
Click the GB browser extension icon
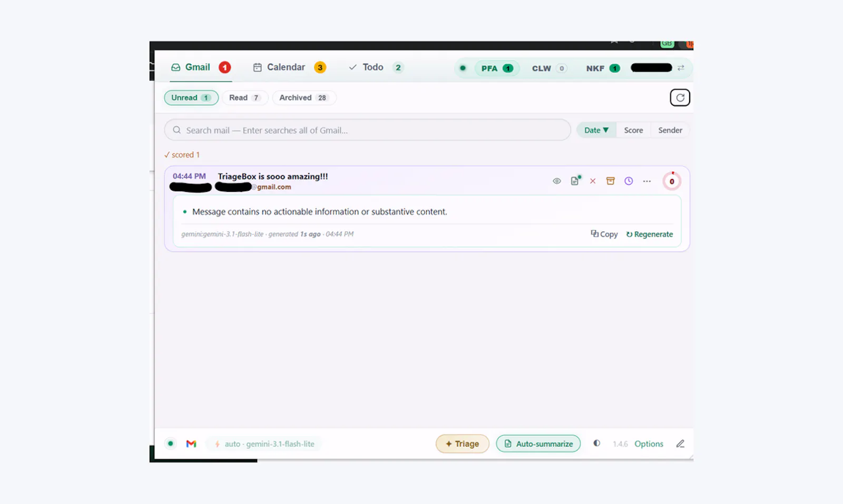click(667, 44)
